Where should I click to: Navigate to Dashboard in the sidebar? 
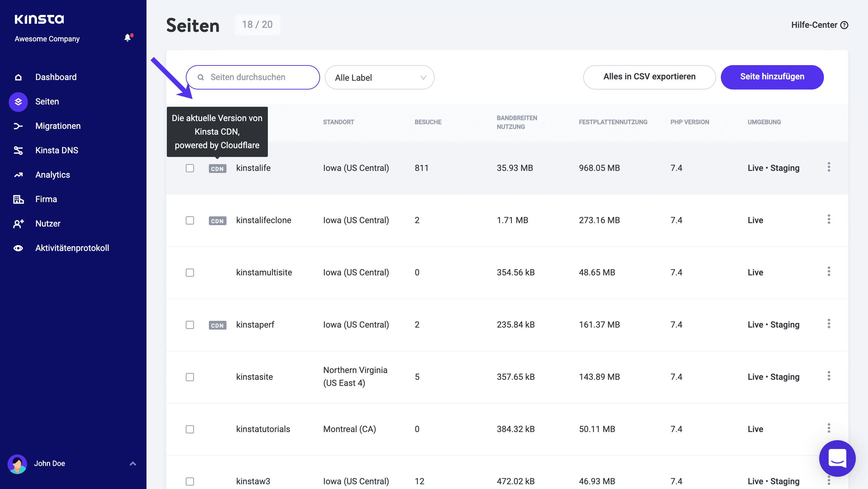56,77
